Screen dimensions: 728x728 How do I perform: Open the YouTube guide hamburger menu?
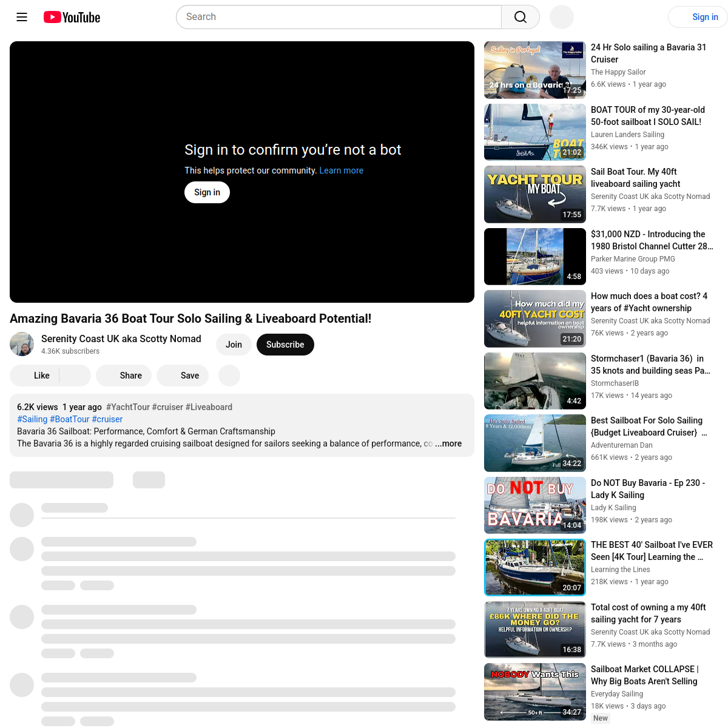(22, 17)
